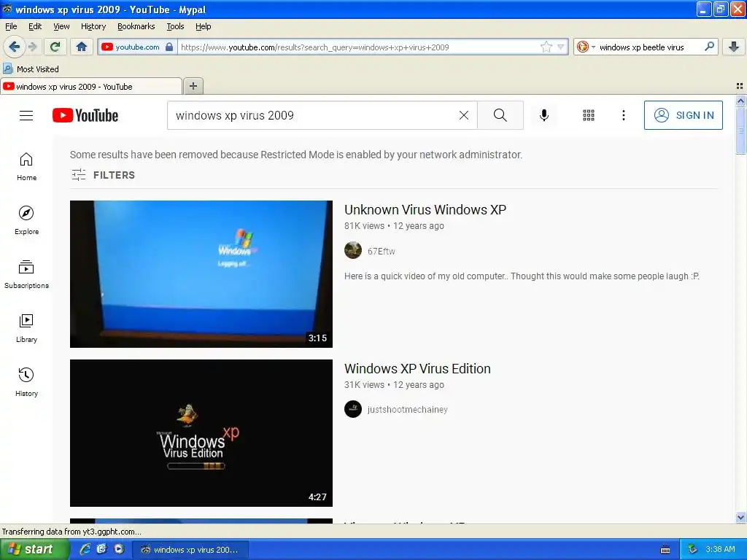The width and height of the screenshot is (747, 560).
Task: Open the Unknown Virus Windows XP thumbnail
Action: (201, 274)
